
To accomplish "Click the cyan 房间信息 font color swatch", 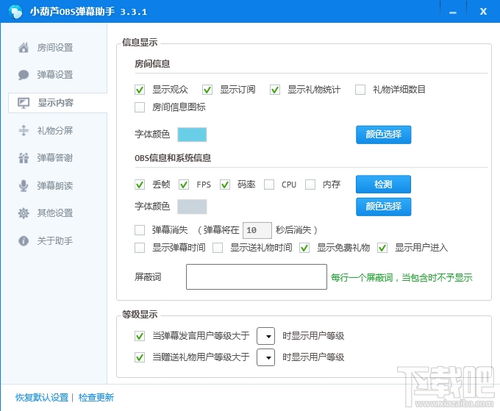I will tap(192, 135).
